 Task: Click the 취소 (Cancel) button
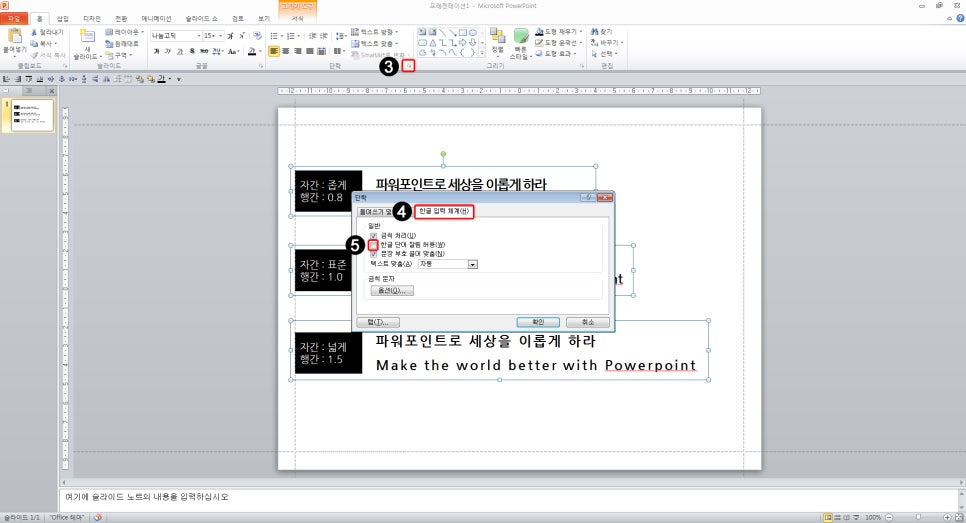point(588,322)
